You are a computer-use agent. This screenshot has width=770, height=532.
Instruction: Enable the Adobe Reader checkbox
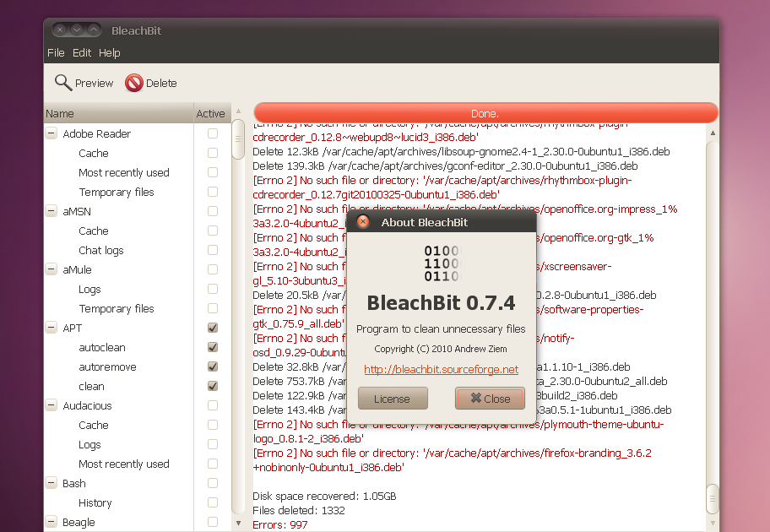pos(213,133)
